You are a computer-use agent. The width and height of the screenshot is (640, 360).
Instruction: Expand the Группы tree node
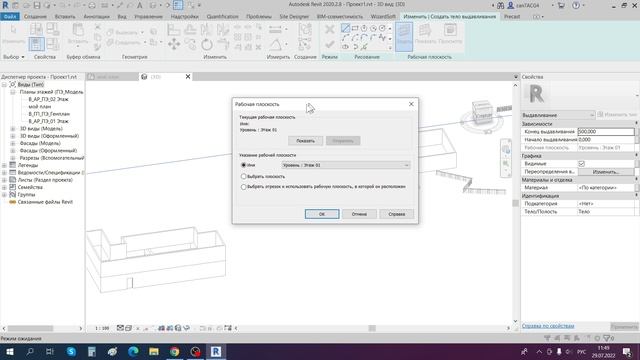[4, 195]
